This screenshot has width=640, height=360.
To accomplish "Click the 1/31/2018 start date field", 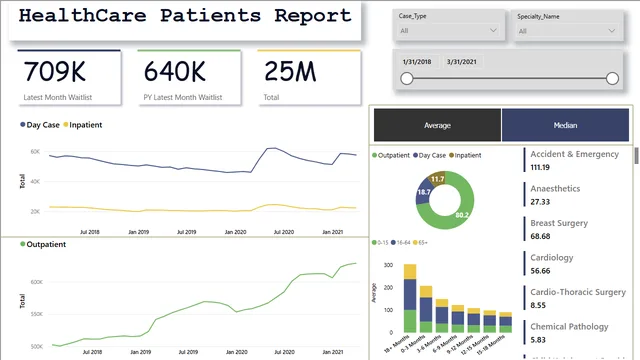I will [417, 62].
